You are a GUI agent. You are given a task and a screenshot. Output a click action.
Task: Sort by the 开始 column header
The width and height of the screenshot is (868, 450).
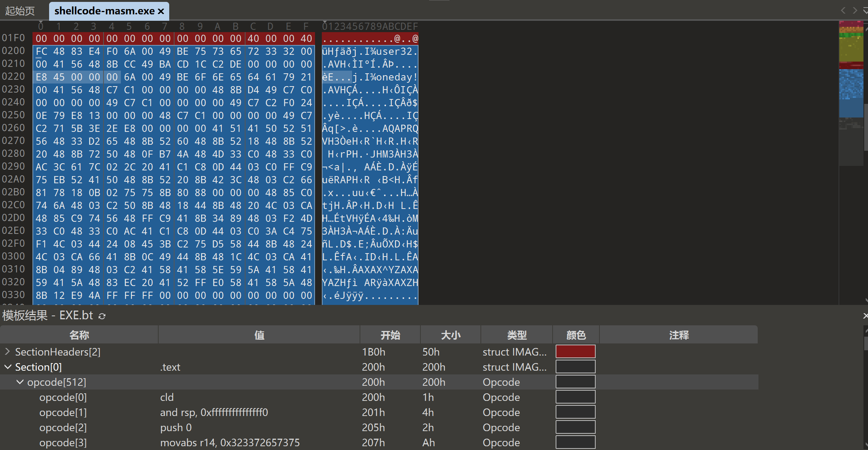[390, 335]
